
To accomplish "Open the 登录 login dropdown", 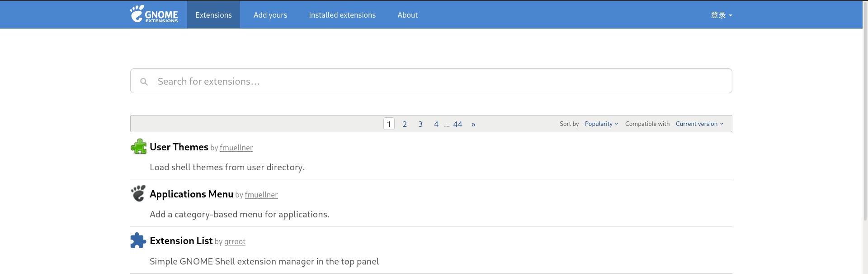I will (721, 15).
